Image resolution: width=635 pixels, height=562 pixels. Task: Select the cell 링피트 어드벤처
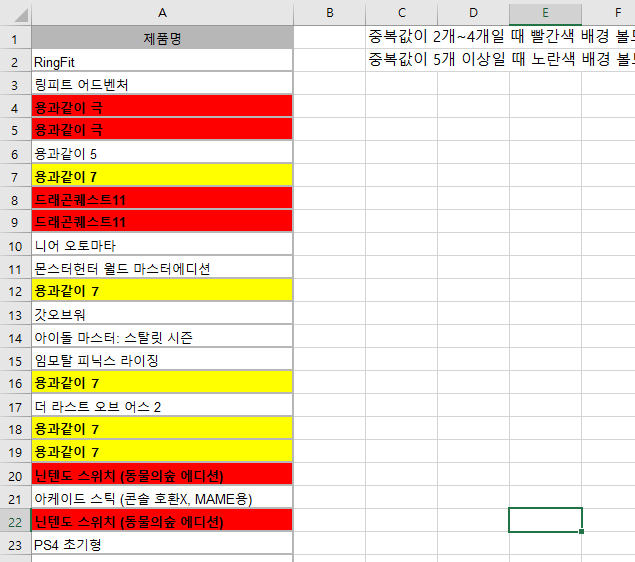[x=162, y=84]
